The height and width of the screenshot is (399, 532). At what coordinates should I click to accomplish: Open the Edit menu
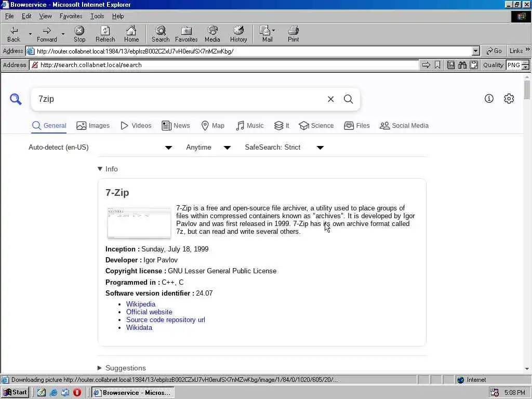[x=26, y=16]
